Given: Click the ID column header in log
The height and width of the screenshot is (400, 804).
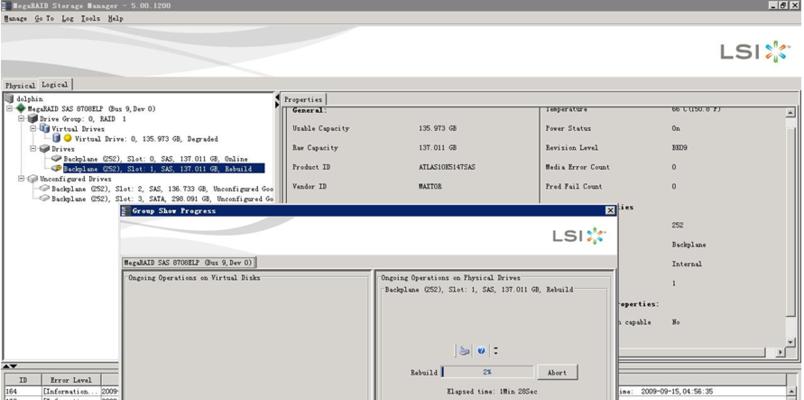Looking at the screenshot, I should 23,380.
